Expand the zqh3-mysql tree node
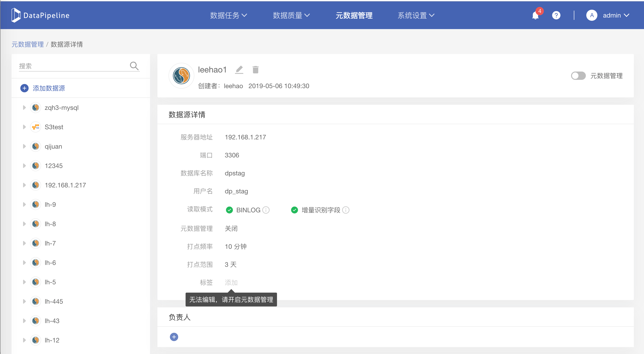This screenshot has width=644, height=354. tap(24, 108)
